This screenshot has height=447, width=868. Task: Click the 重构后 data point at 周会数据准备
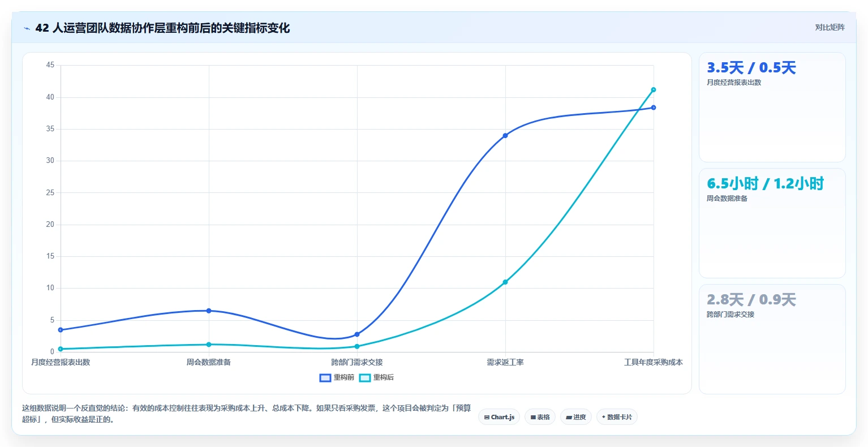tap(209, 344)
